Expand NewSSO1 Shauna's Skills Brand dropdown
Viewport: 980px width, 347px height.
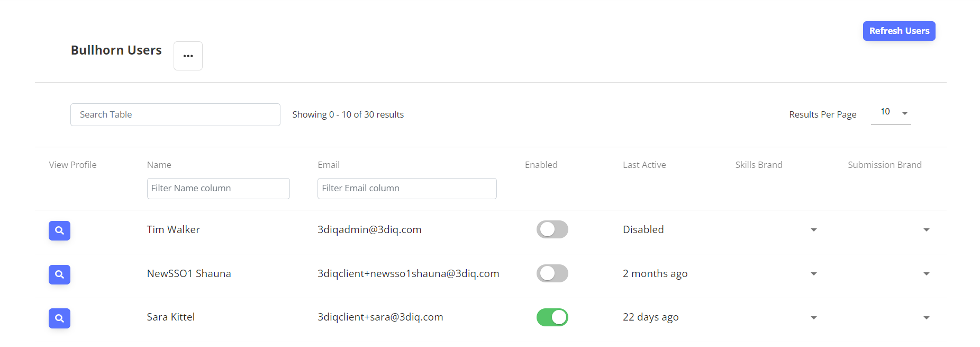814,274
